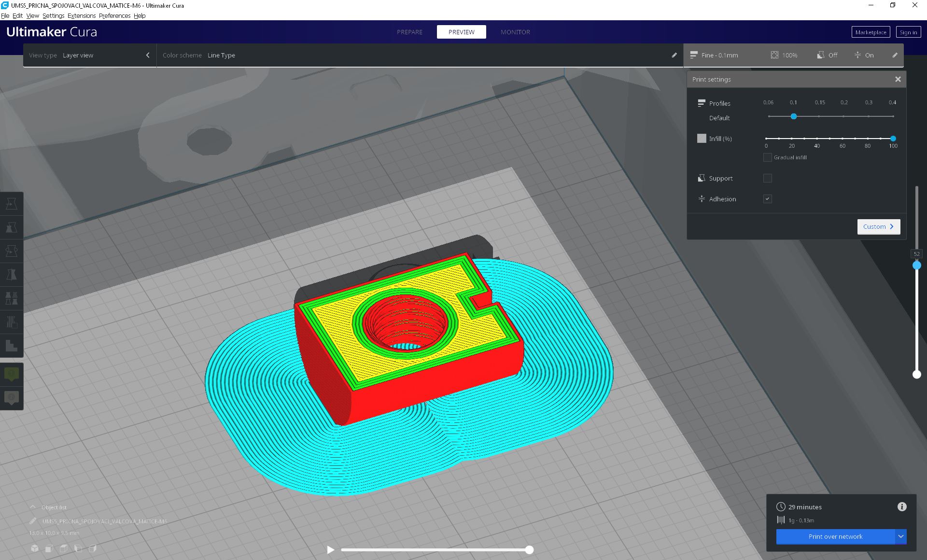Uncheck the Adhesion checkbox
This screenshot has height=560, width=927.
(x=767, y=199)
